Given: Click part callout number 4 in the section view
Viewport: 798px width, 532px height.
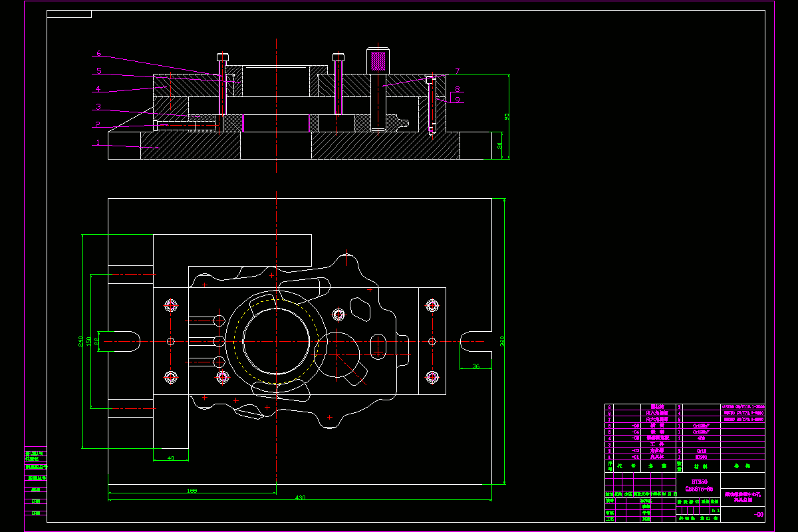Looking at the screenshot, I should [98, 89].
